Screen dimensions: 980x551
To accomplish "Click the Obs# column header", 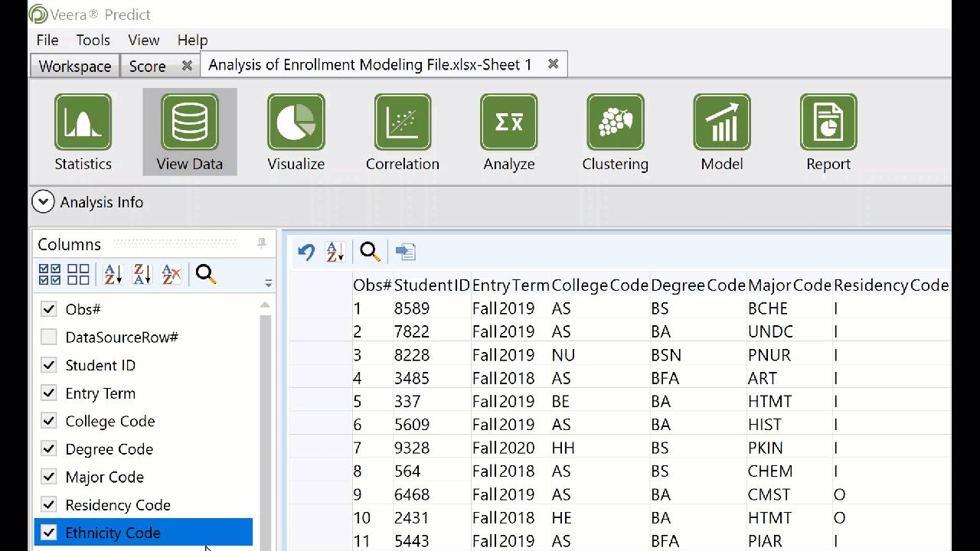I will pyautogui.click(x=372, y=285).
